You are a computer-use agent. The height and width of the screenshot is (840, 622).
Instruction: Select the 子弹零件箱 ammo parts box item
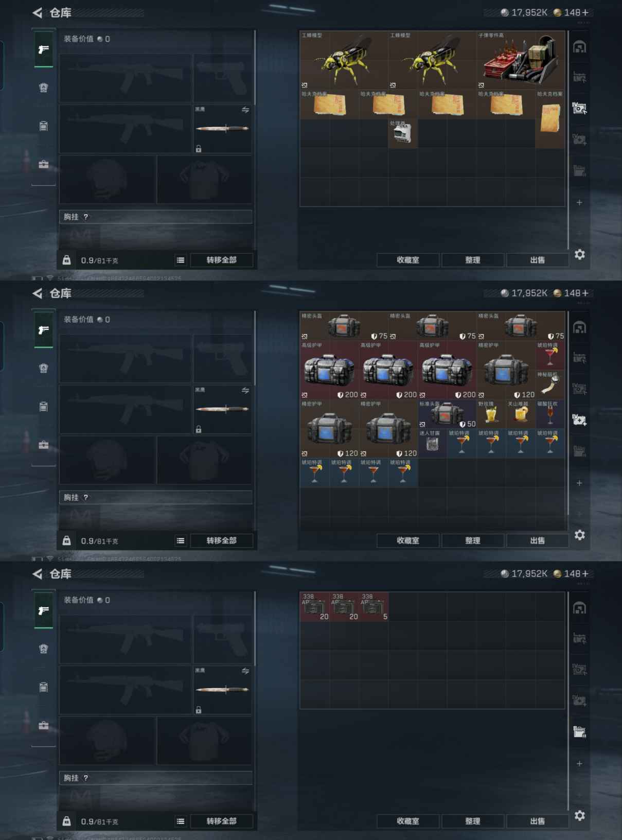pos(520,60)
